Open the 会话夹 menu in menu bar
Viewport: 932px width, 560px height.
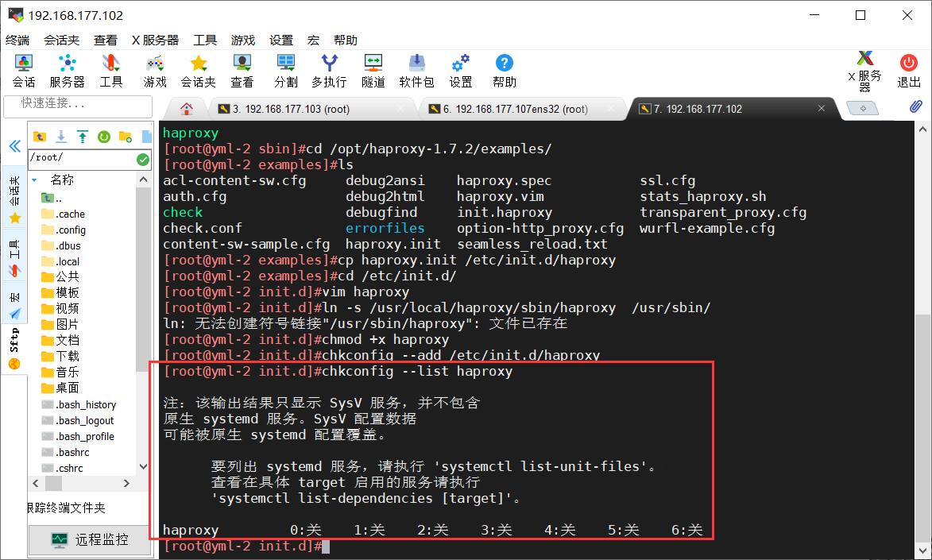[x=61, y=40]
